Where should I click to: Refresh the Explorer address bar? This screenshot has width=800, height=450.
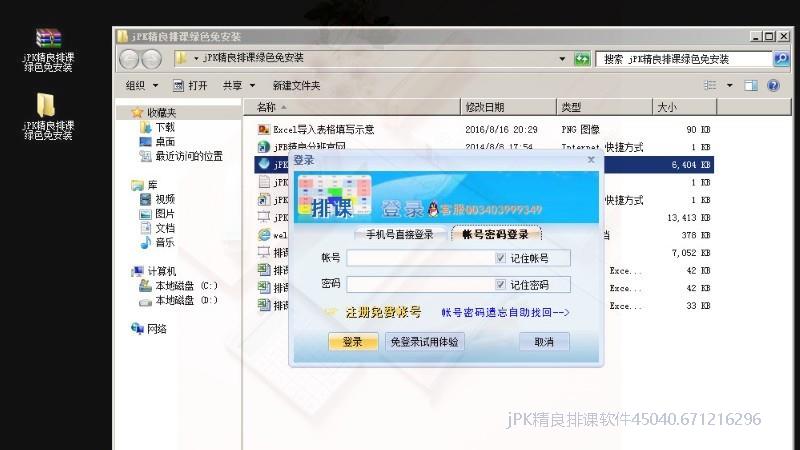tap(582, 59)
